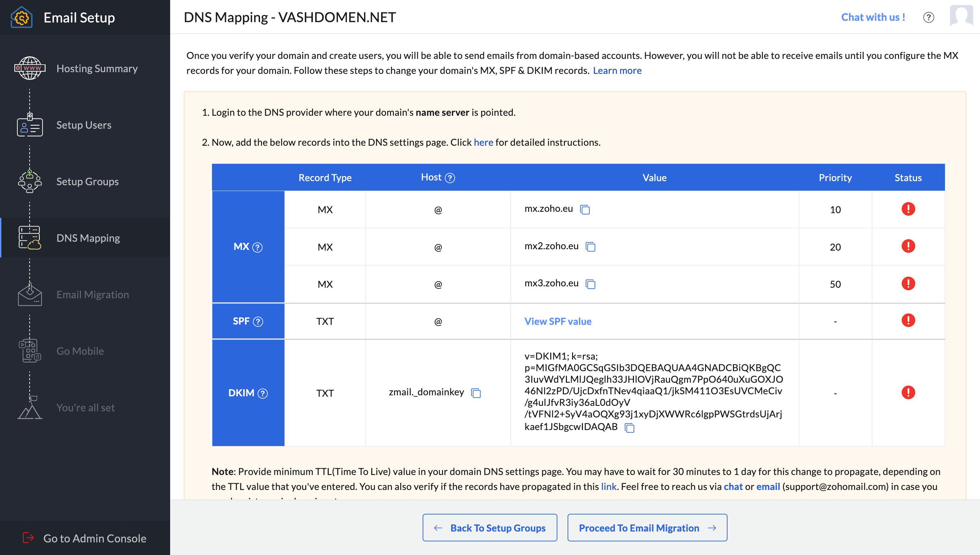Click the DNS Mapping - VASHDOMEN.NET page title
The image size is (980, 555).
290,17
